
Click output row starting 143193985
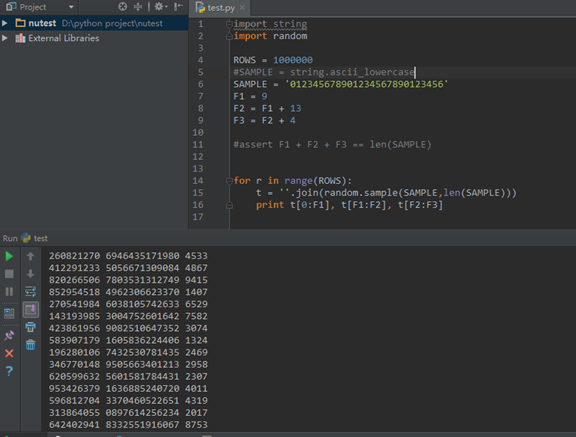tap(128, 316)
